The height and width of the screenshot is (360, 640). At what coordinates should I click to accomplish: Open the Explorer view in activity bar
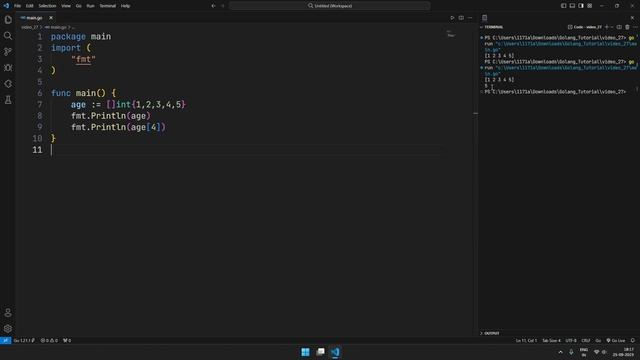pos(8,20)
